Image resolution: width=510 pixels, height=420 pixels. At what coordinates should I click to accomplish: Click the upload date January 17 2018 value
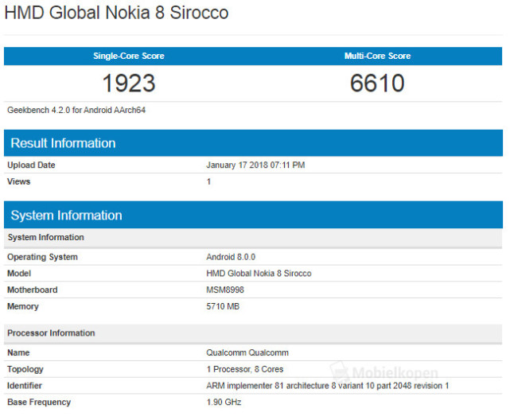[255, 165]
